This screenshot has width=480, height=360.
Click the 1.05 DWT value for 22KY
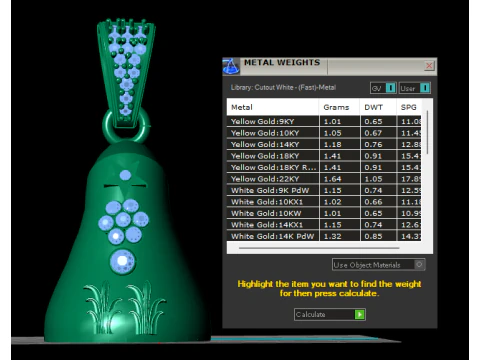coord(373,179)
